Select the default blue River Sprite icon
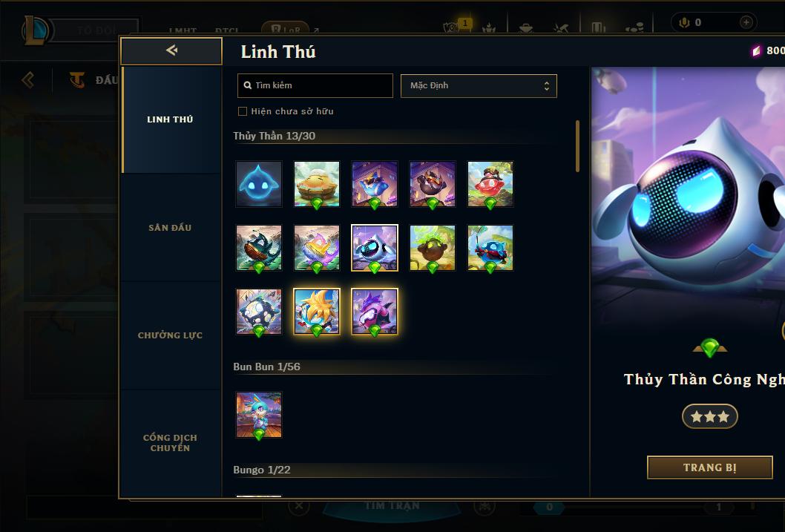 [259, 184]
